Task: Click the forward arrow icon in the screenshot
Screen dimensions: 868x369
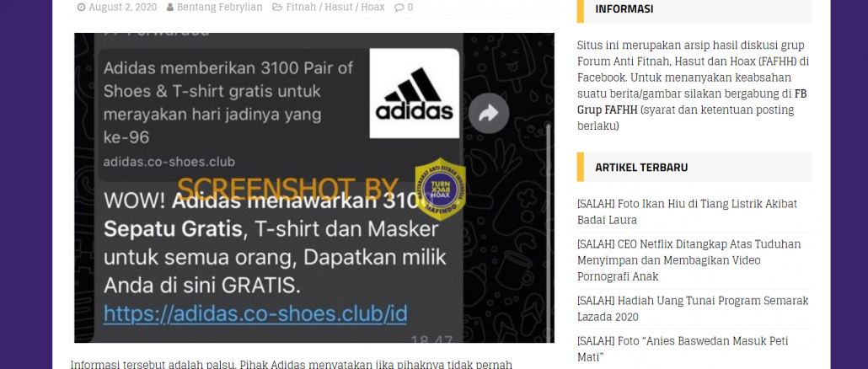Action: (x=489, y=114)
